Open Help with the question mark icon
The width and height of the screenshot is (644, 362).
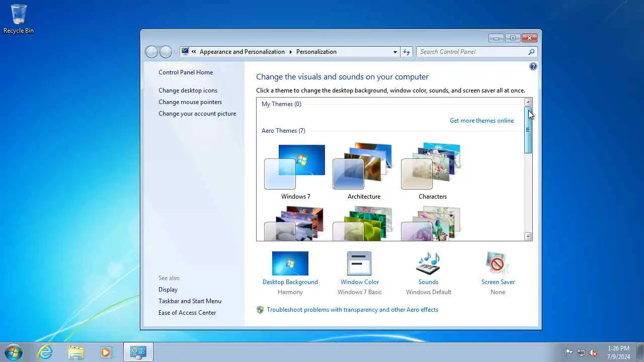[x=533, y=66]
